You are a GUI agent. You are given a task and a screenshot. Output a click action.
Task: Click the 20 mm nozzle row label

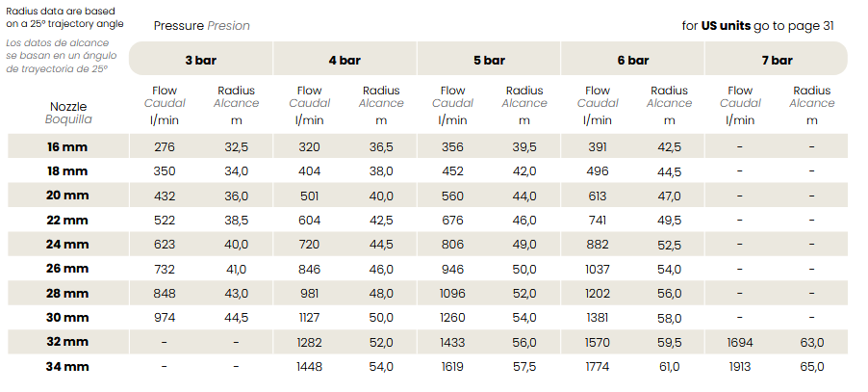[67, 196]
